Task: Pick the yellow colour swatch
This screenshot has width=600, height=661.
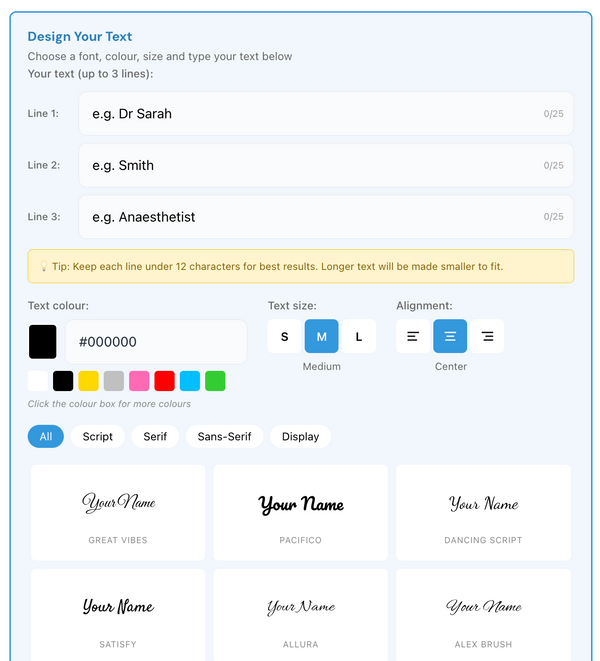Action: click(88, 381)
